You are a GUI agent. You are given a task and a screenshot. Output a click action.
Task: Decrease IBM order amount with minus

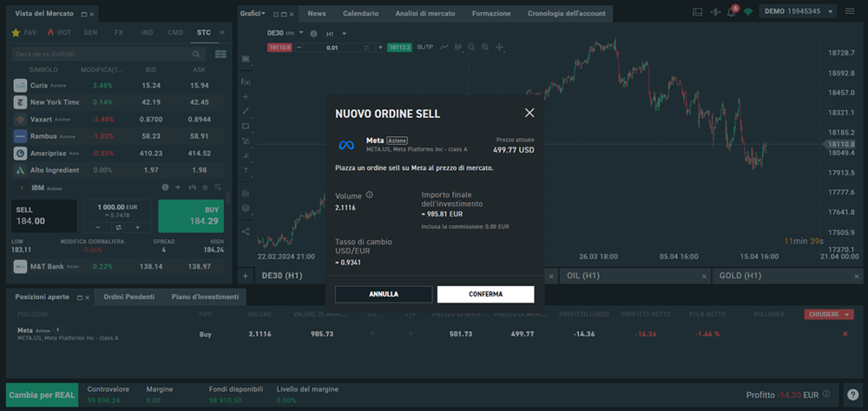pyautogui.click(x=98, y=227)
